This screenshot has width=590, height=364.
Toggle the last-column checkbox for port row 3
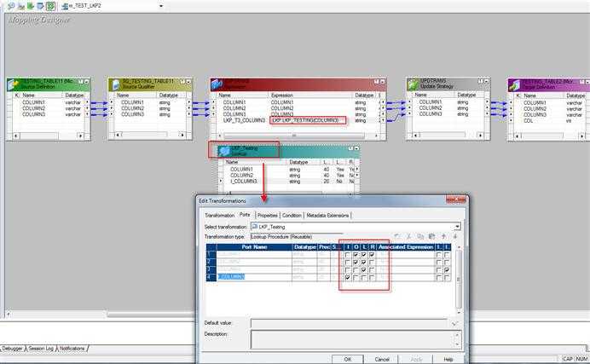[447, 270]
